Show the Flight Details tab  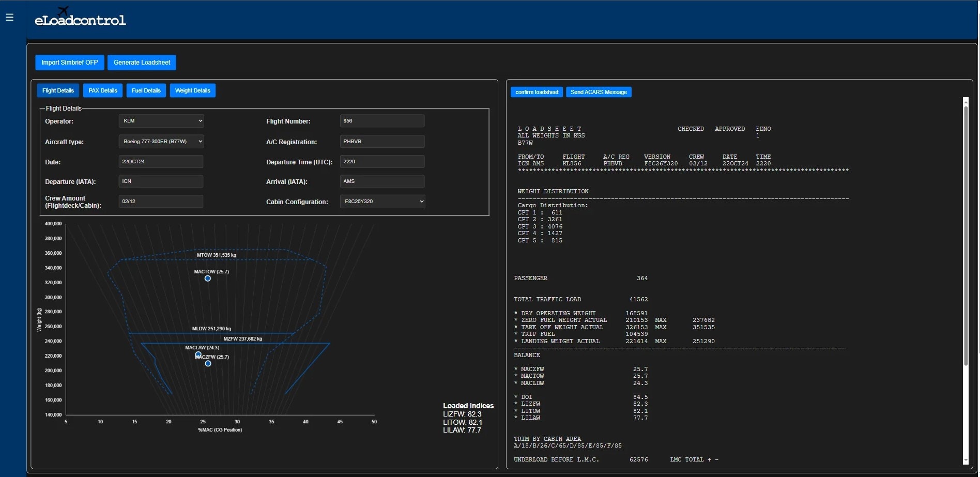58,90
